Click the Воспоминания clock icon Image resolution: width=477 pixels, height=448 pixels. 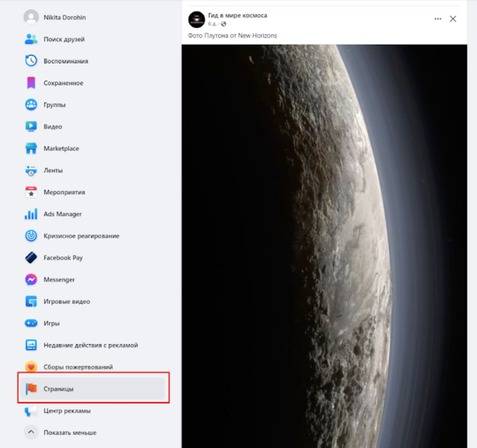pyautogui.click(x=31, y=61)
